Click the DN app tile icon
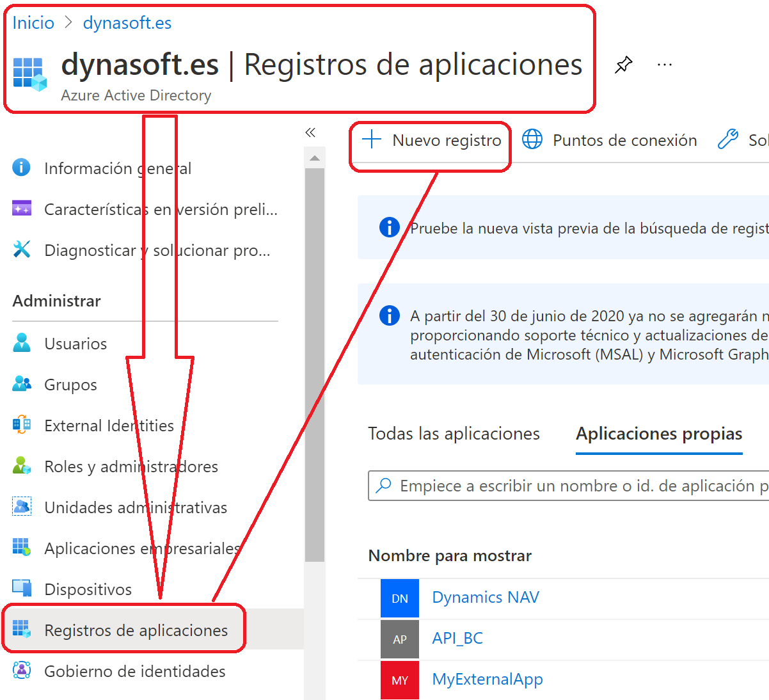This screenshot has width=769, height=700. pos(400,598)
